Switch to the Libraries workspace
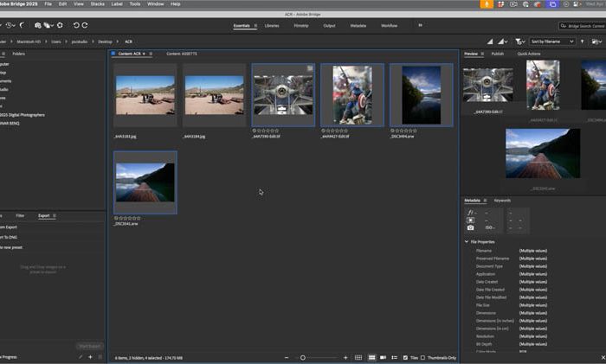The width and height of the screenshot is (606, 364). pyautogui.click(x=272, y=25)
